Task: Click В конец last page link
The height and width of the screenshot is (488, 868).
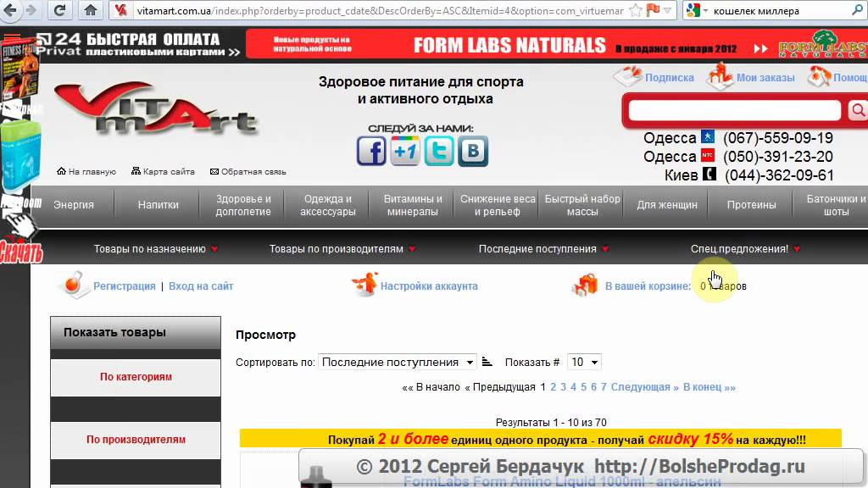Action: click(709, 386)
